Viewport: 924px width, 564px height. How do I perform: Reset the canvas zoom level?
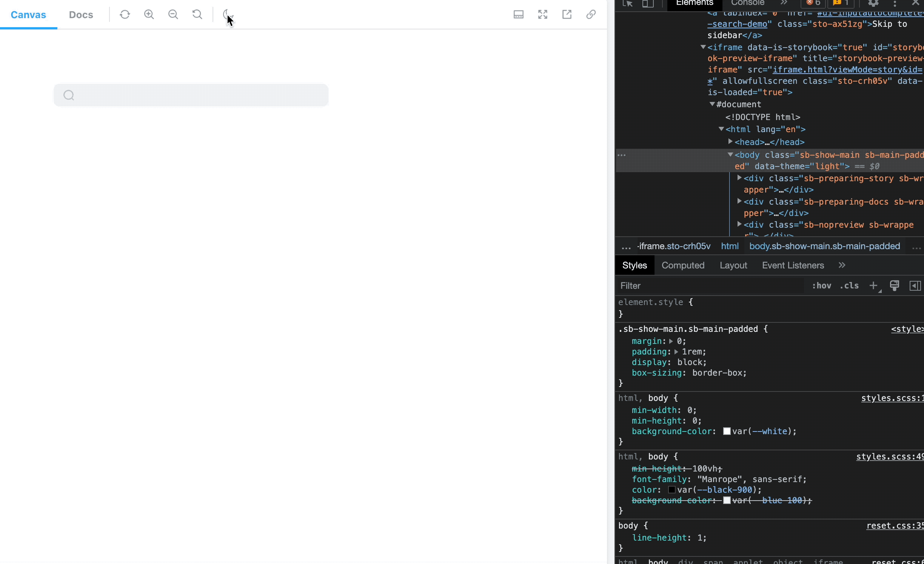coord(197,14)
